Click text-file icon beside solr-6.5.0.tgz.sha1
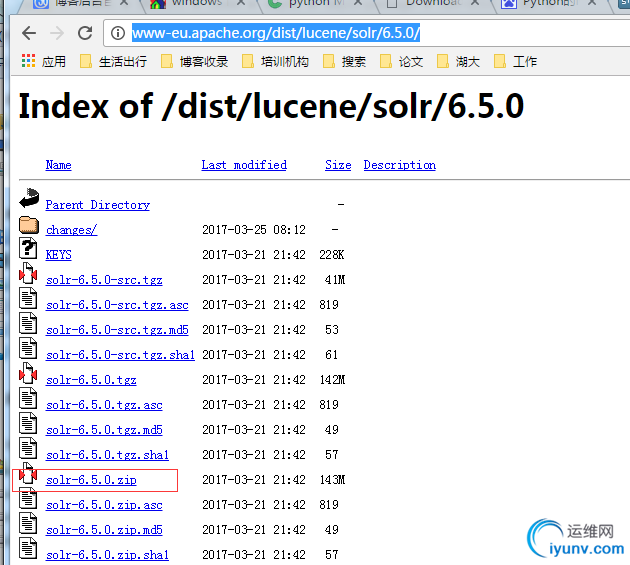 coord(28,448)
